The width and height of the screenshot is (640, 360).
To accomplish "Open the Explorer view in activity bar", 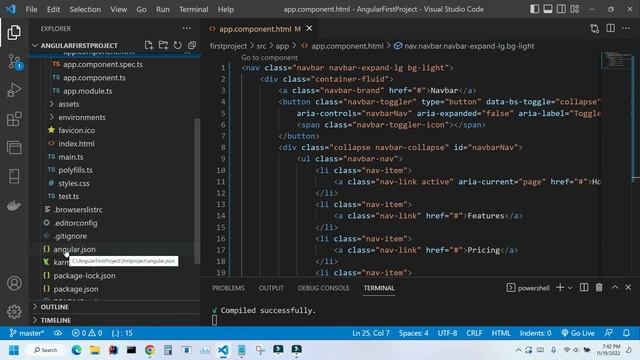I will point(14,33).
